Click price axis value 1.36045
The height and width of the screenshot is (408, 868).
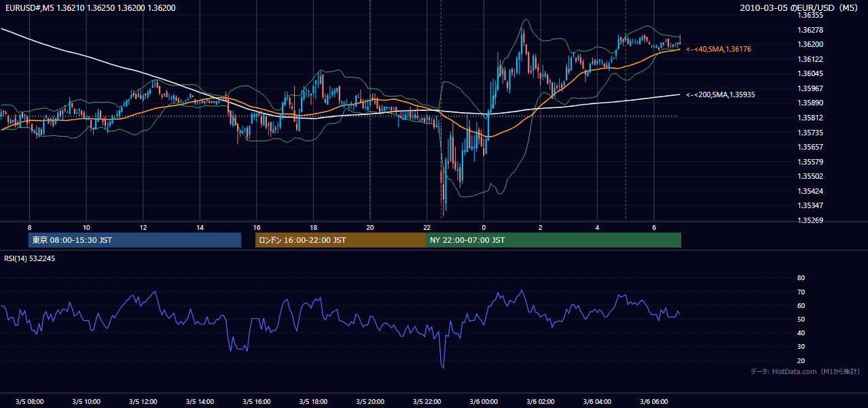[x=810, y=73]
